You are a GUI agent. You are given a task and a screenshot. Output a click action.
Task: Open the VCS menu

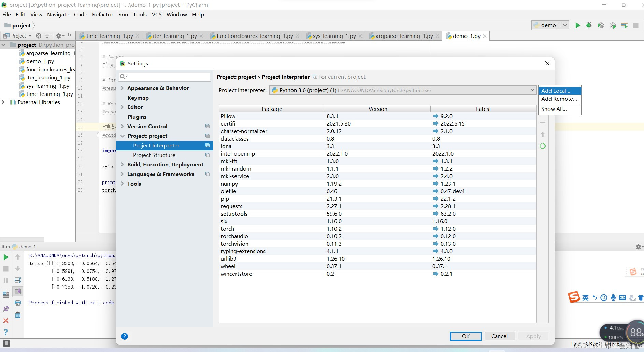[157, 14]
